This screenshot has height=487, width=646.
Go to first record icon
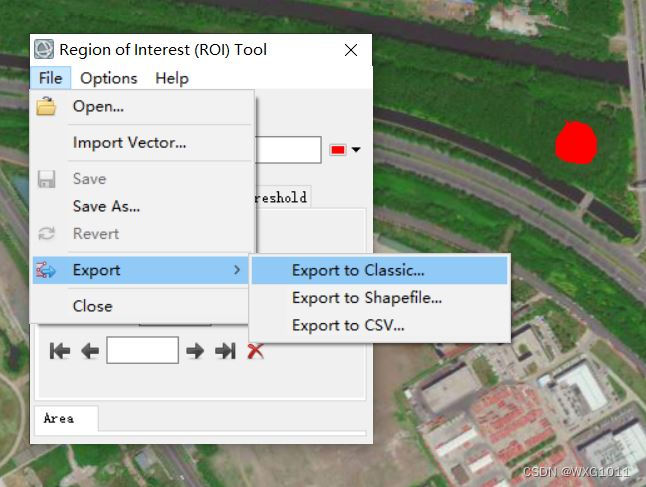point(60,351)
